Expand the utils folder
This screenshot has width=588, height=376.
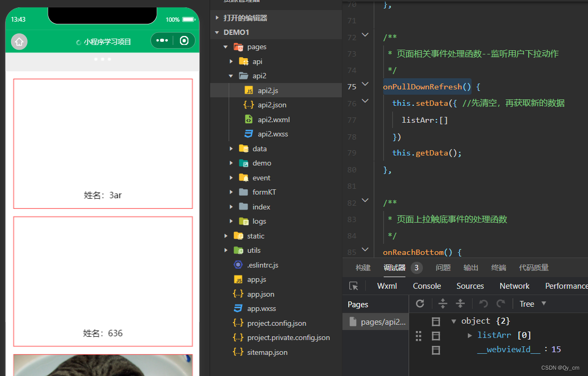click(x=226, y=250)
